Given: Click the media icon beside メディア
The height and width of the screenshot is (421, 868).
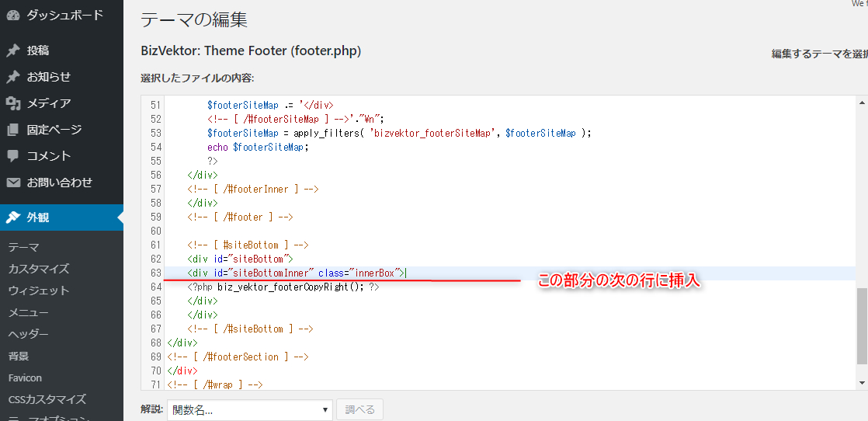Looking at the screenshot, I should pyautogui.click(x=13, y=103).
